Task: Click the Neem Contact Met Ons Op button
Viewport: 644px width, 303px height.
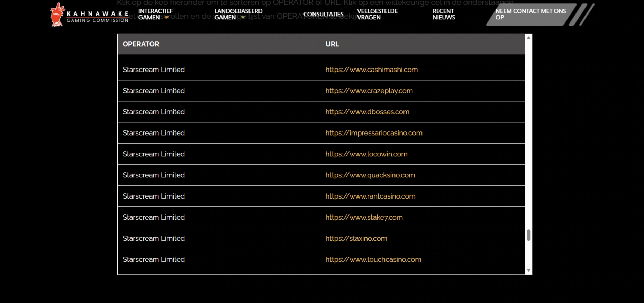Action: 531,15
